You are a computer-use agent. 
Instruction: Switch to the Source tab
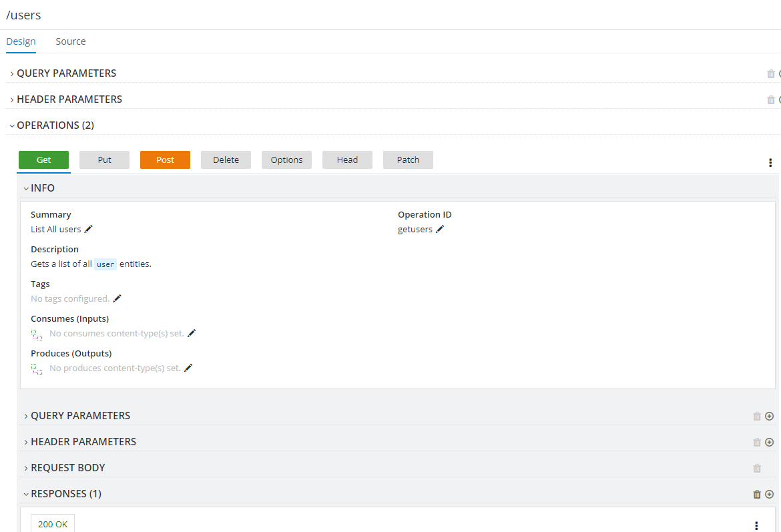tap(70, 41)
